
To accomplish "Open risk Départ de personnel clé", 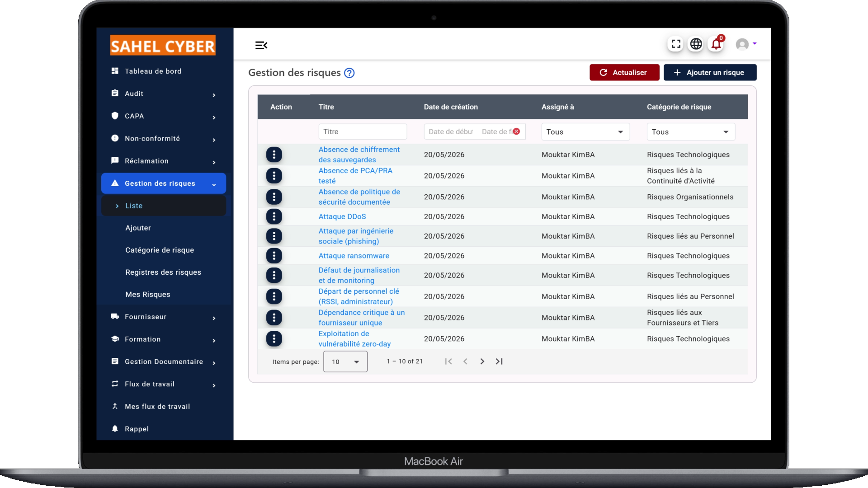I will (359, 296).
